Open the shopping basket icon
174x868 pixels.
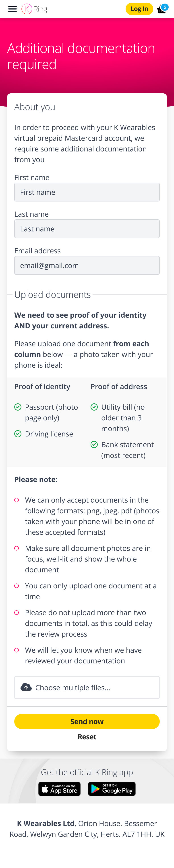[x=161, y=10]
